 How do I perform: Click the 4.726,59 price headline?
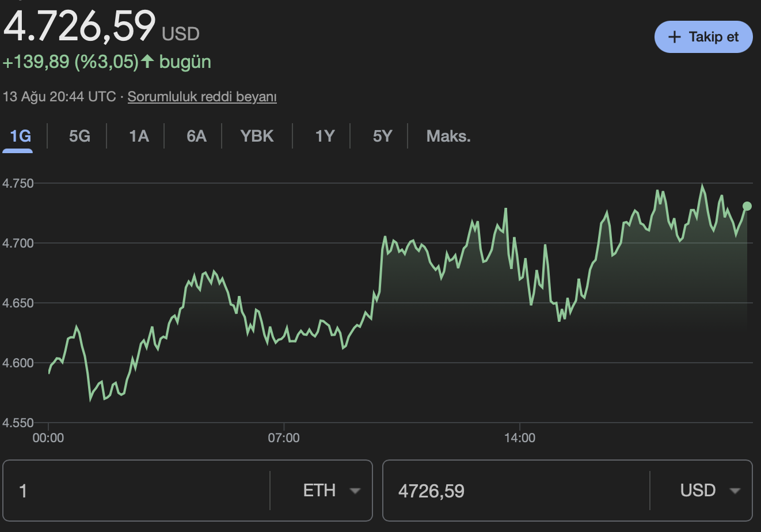(79, 26)
